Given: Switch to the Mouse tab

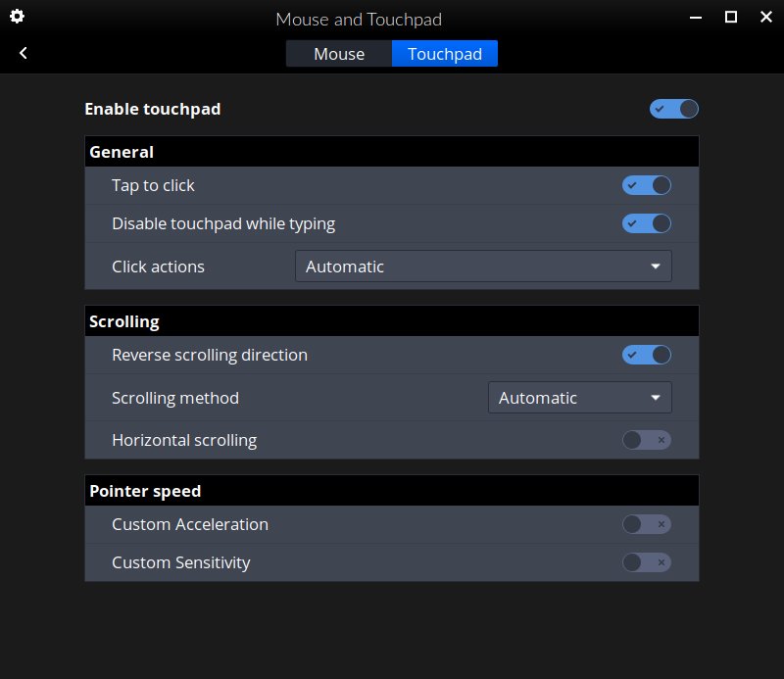Looking at the screenshot, I should [339, 54].
